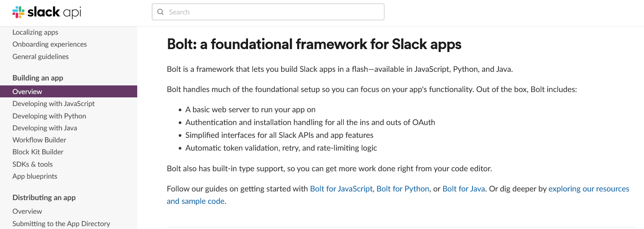Click the 'Automatic token validation' bullet

point(281,148)
